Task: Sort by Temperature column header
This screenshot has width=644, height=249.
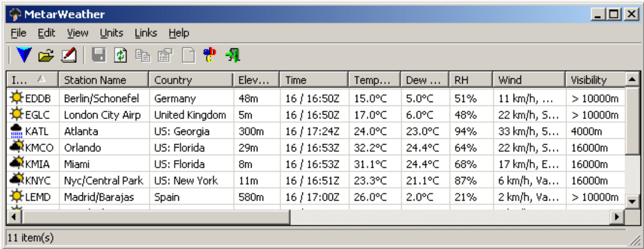Action: tap(375, 80)
